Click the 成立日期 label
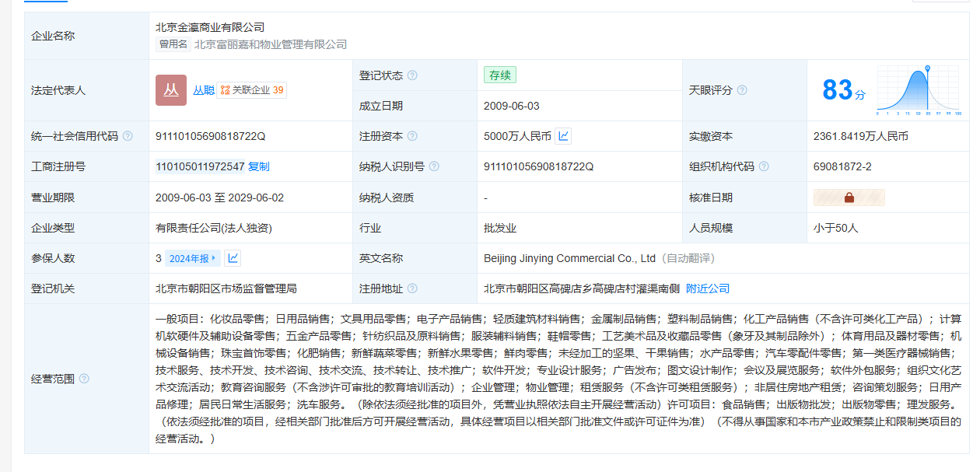980x472 pixels. 381,106
